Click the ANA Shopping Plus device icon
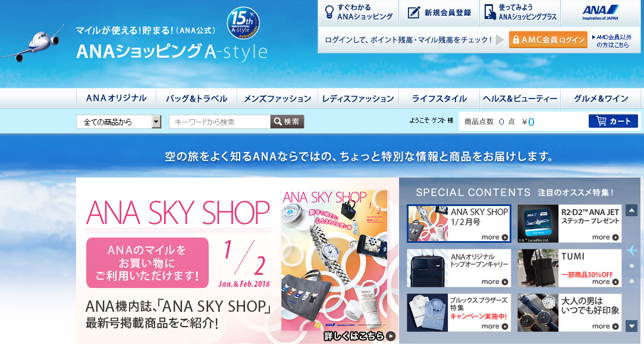 coord(490,12)
